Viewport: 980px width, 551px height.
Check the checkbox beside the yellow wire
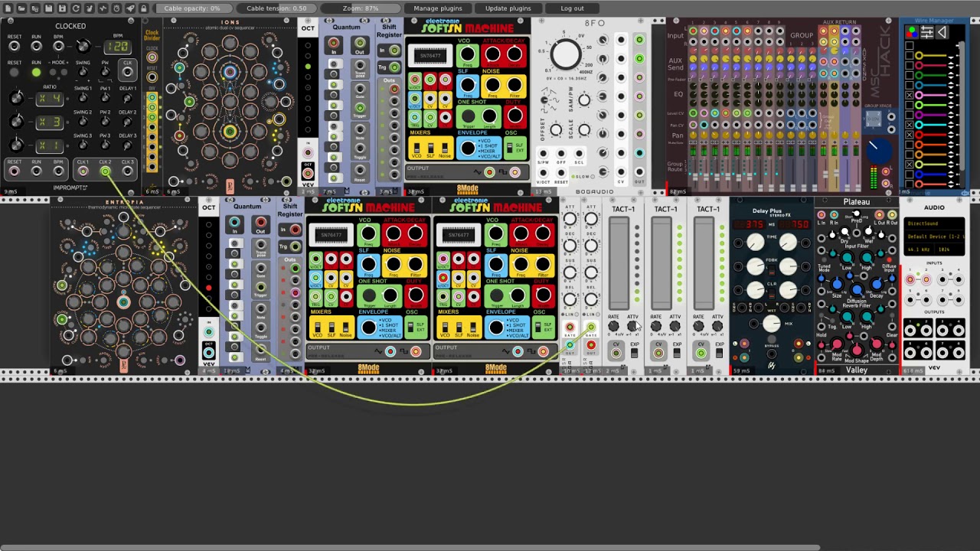(910, 56)
